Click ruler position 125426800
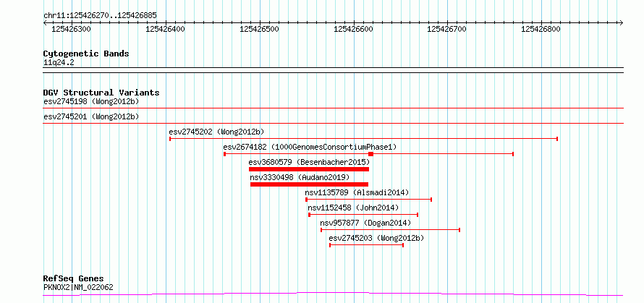 pos(541,29)
